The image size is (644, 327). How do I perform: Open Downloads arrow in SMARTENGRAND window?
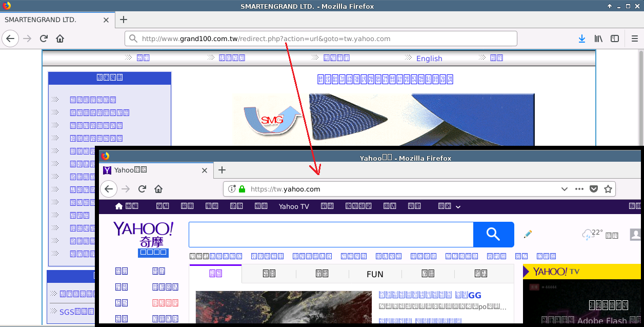pyautogui.click(x=582, y=39)
